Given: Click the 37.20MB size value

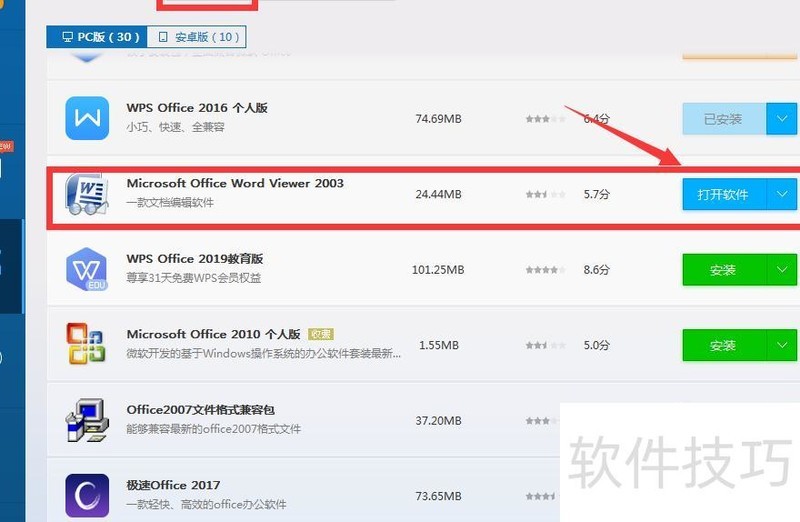Looking at the screenshot, I should (438, 421).
